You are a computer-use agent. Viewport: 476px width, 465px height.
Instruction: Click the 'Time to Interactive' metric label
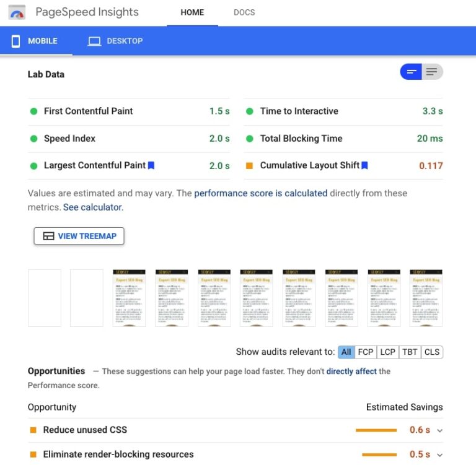point(299,111)
